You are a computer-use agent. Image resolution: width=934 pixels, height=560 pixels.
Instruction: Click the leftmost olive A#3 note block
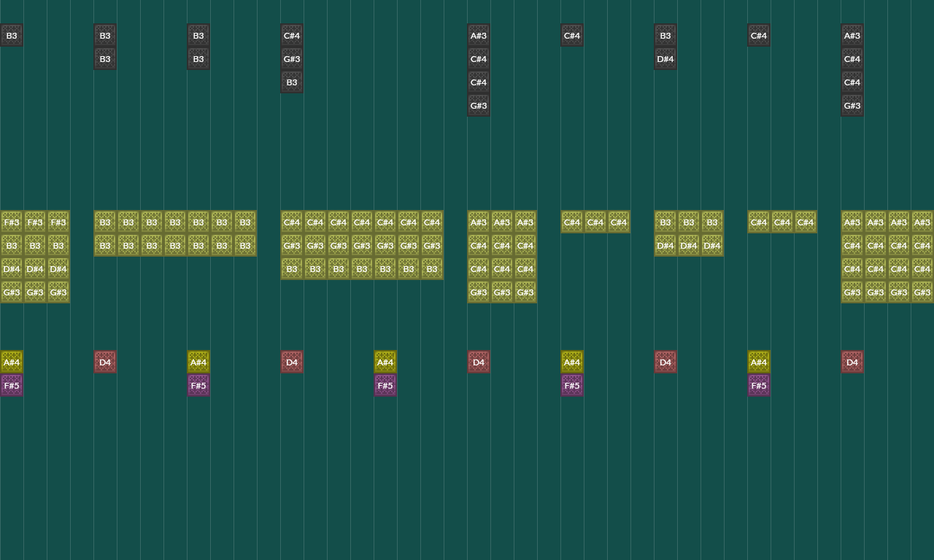(x=479, y=222)
